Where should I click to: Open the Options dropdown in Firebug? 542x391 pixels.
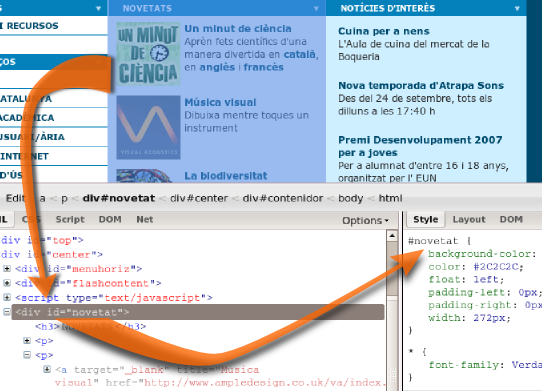click(x=365, y=220)
